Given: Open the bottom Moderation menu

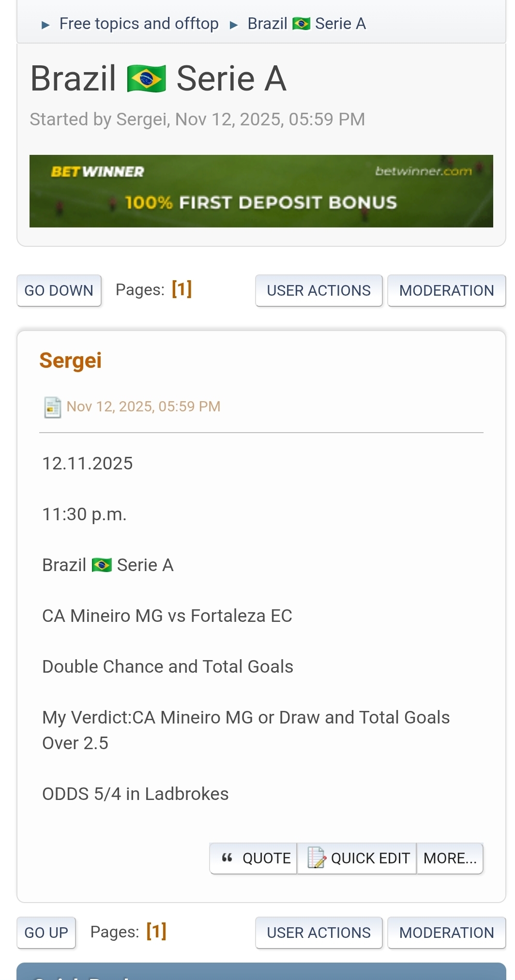Looking at the screenshot, I should (446, 933).
